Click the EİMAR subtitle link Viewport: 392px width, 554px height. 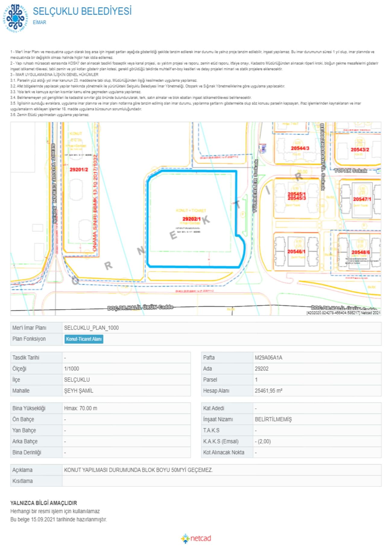click(40, 22)
